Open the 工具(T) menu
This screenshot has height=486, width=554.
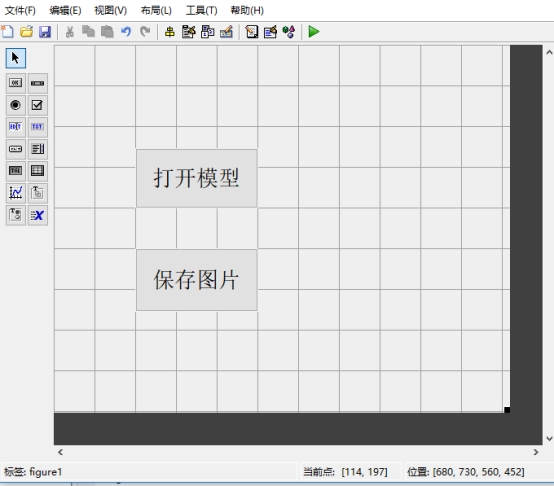[202, 11]
